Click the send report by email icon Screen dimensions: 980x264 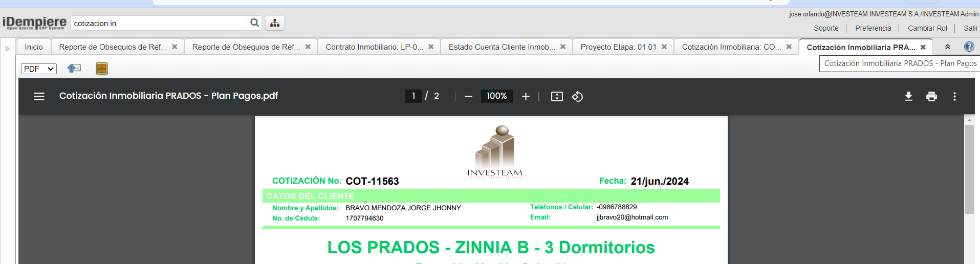tap(74, 69)
